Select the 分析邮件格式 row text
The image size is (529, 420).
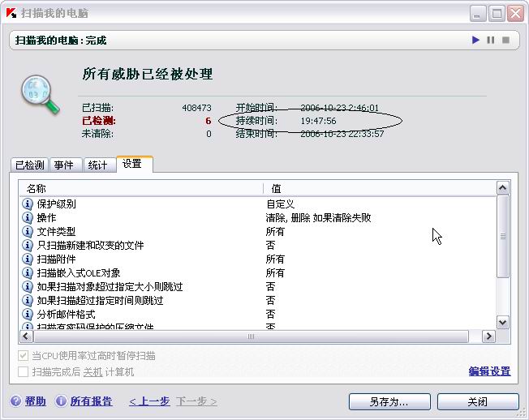[x=67, y=314]
